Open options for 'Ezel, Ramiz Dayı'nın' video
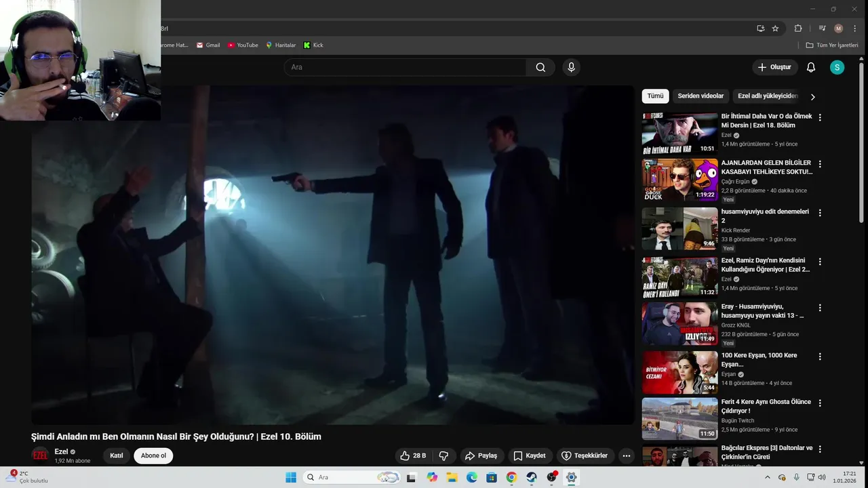 tap(820, 262)
